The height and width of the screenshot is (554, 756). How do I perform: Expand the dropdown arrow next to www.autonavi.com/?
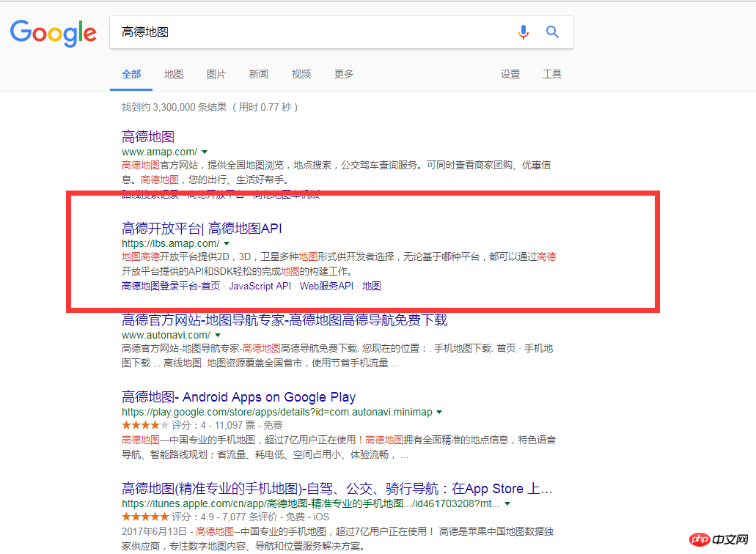[218, 336]
